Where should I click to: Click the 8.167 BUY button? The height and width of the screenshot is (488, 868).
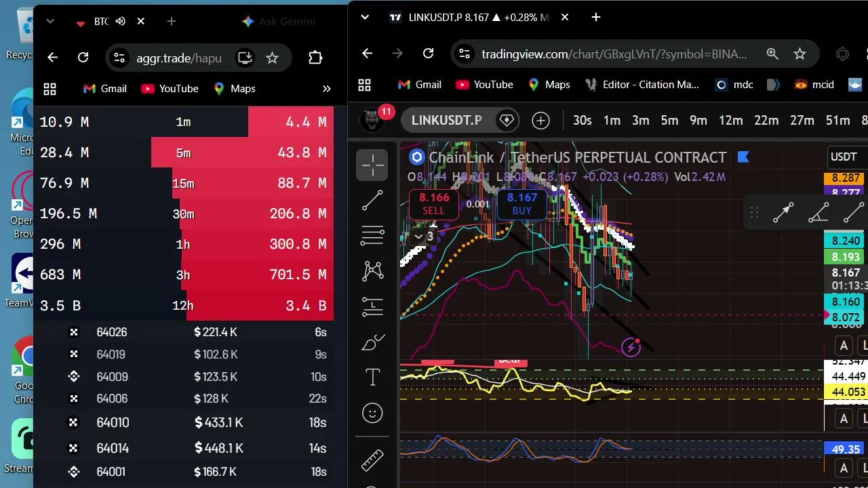[522, 203]
